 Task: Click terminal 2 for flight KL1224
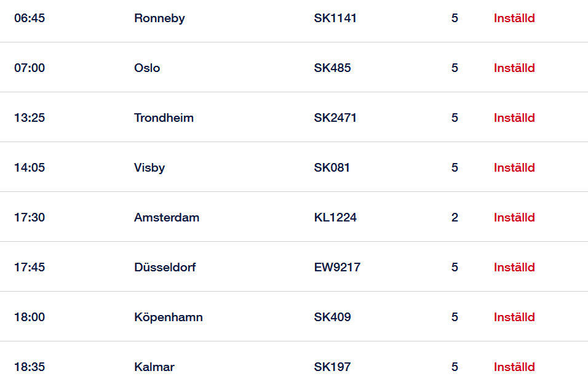click(x=455, y=218)
